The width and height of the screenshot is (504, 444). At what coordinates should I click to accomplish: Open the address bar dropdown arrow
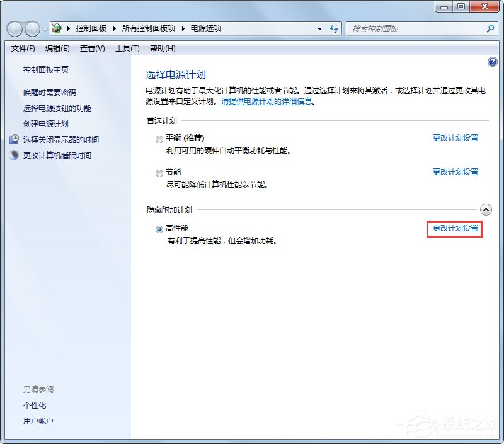pyautogui.click(x=319, y=29)
